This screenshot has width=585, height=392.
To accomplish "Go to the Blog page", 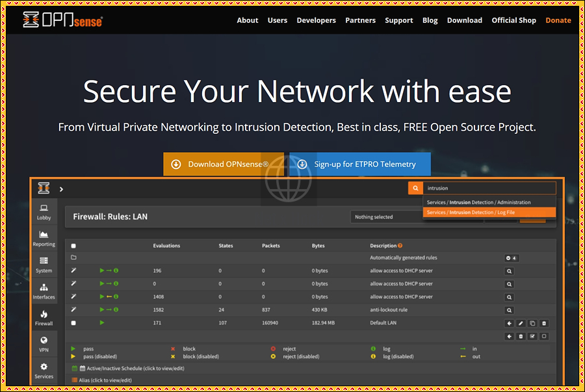I will [x=430, y=20].
